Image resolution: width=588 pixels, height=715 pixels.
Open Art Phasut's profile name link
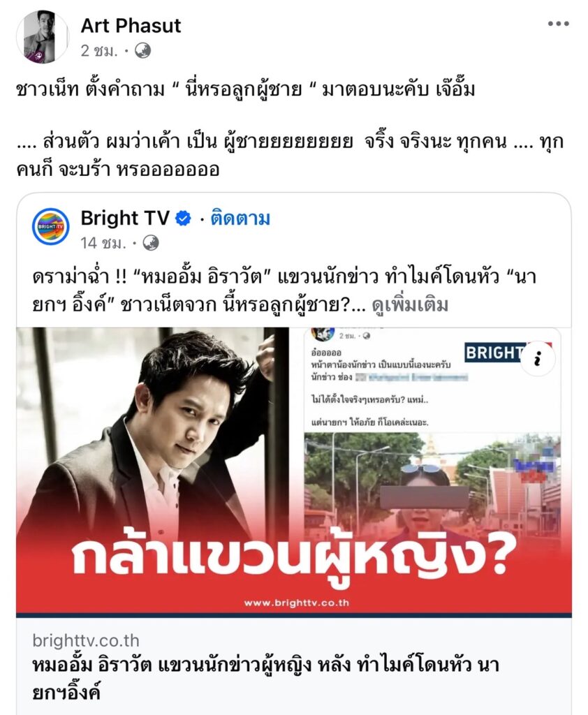[x=131, y=26]
